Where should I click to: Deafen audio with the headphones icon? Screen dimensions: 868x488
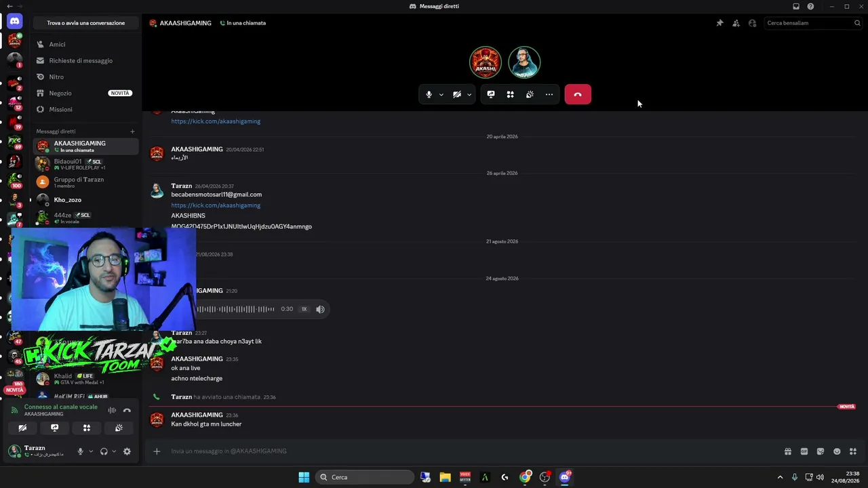point(104,451)
